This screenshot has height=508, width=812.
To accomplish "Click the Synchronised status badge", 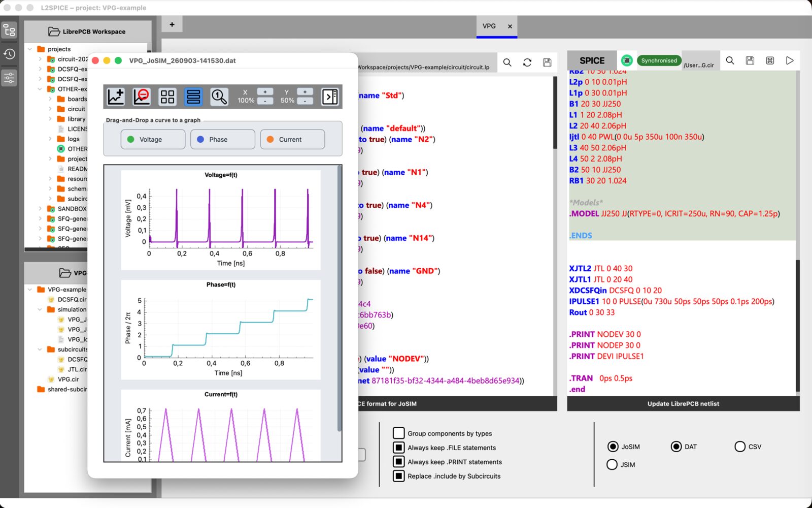I will click(x=659, y=60).
